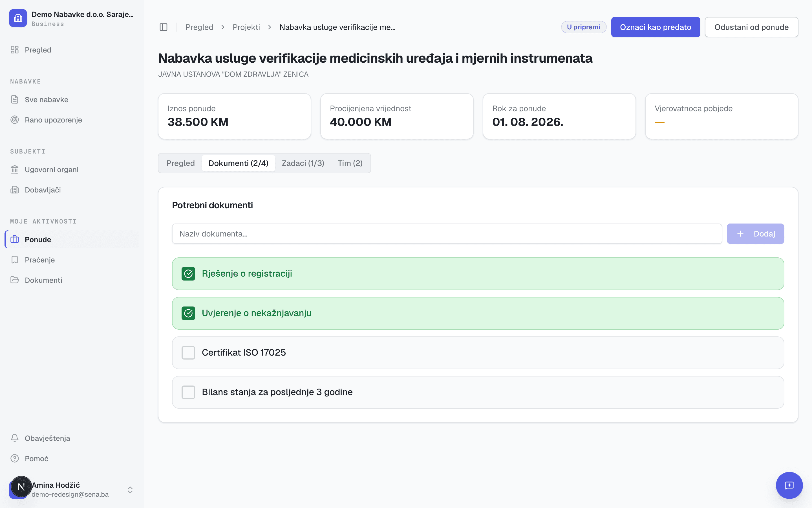Click the Demo Nabavke company logo icon
Screen dimensions: 812x508
18,18
